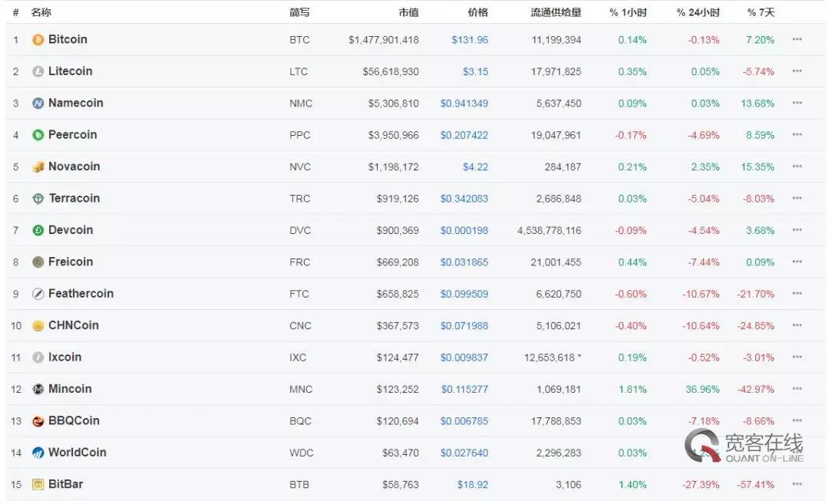
Task: Sort by the 价格 column header
Action: tap(477, 12)
